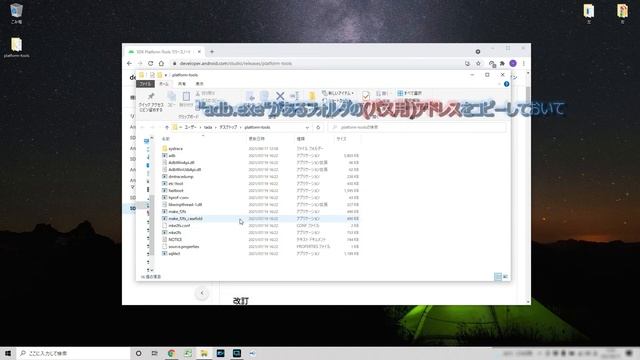The image size is (640, 360).
Task: Open the platform-tools folder on the desktop
Action: pyautogui.click(x=16, y=47)
